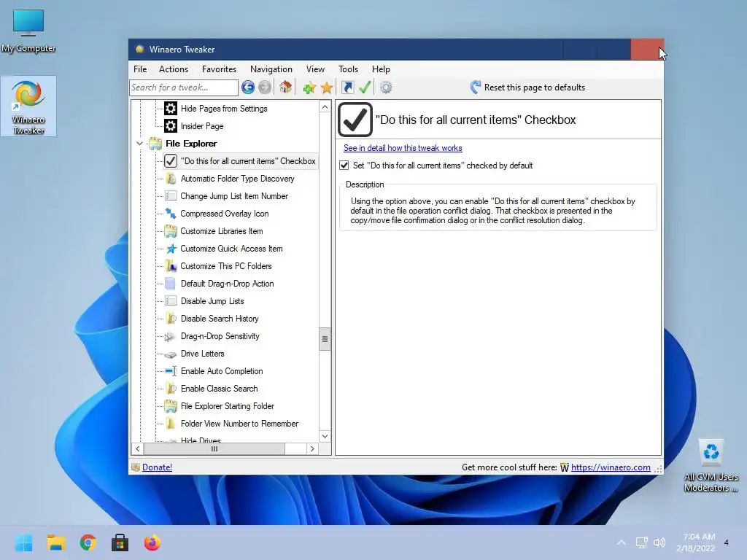
Task: Open the https://winaero.com link
Action: coord(611,467)
